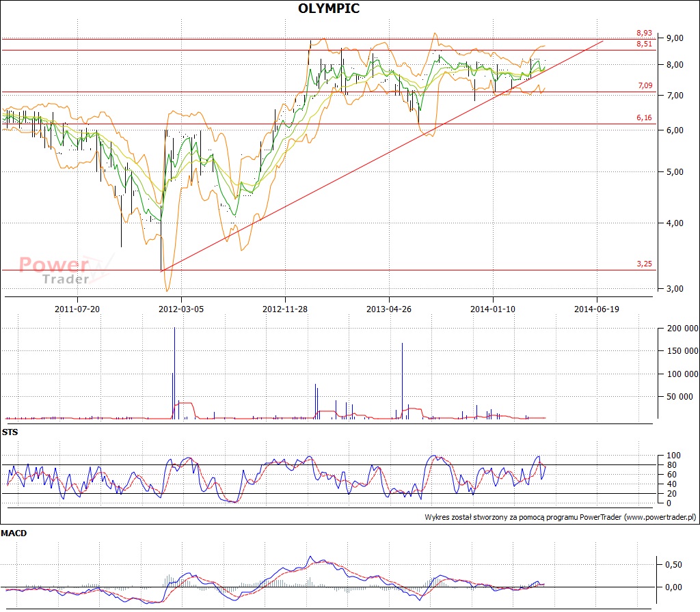Click the 200 000 volume axis value
The image size is (700, 612).
click(x=683, y=329)
